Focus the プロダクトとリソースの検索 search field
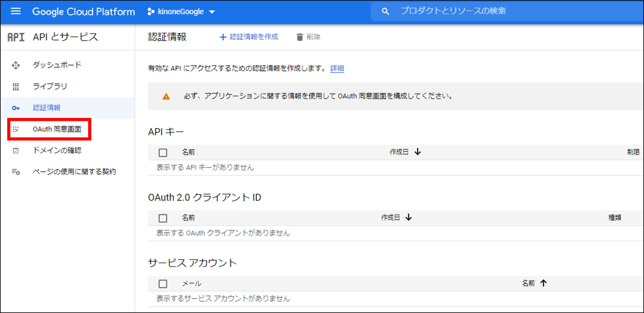Image resolution: width=644 pixels, height=313 pixels. 507,11
